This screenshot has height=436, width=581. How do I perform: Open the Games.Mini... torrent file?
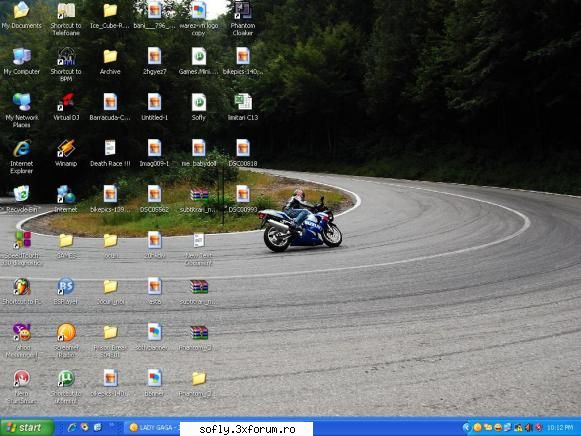(x=199, y=61)
